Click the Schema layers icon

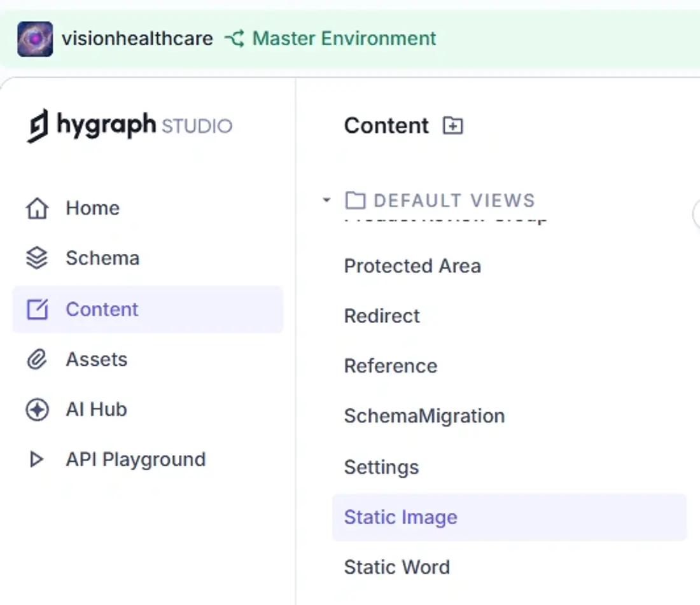click(x=37, y=258)
